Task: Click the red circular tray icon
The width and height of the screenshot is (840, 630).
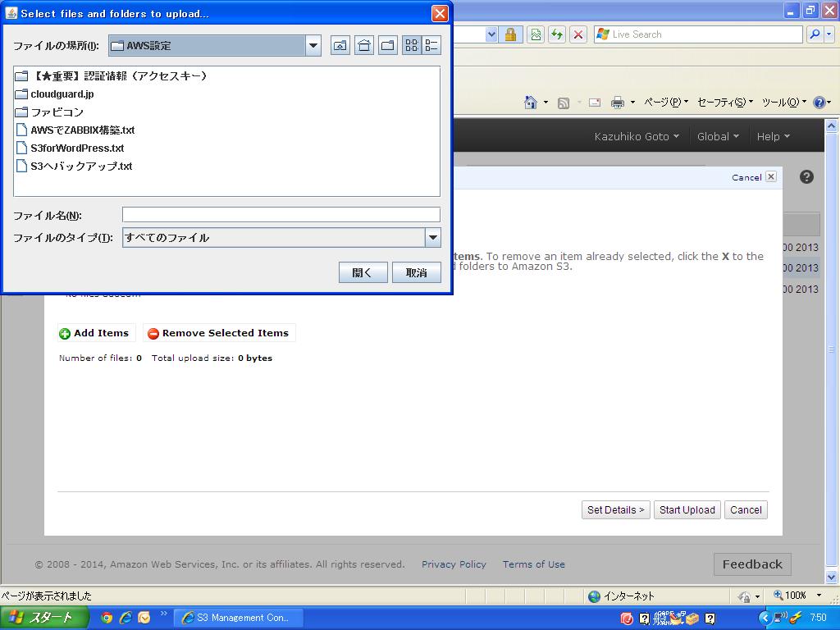Action: [x=626, y=619]
